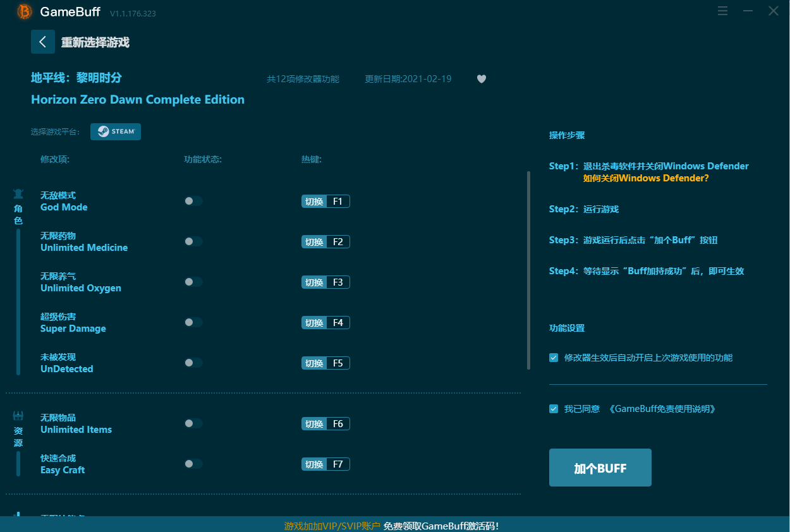The height and width of the screenshot is (532, 790).
Task: Click the 功能设置 heading
Action: 567,328
